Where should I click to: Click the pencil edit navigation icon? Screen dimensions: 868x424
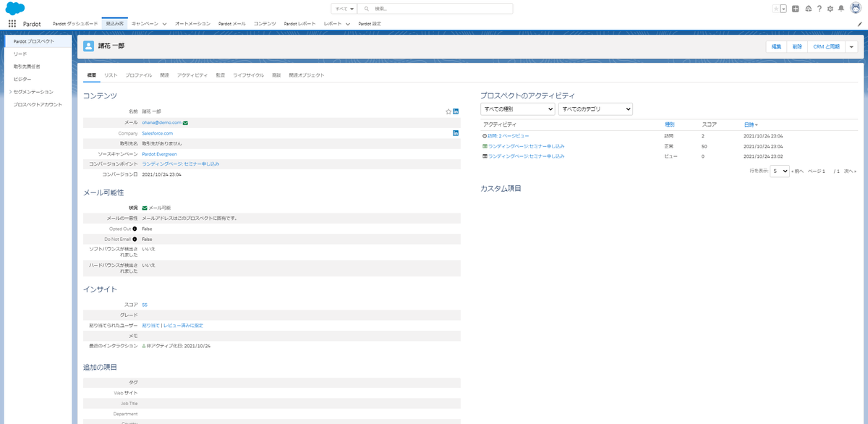tap(859, 24)
